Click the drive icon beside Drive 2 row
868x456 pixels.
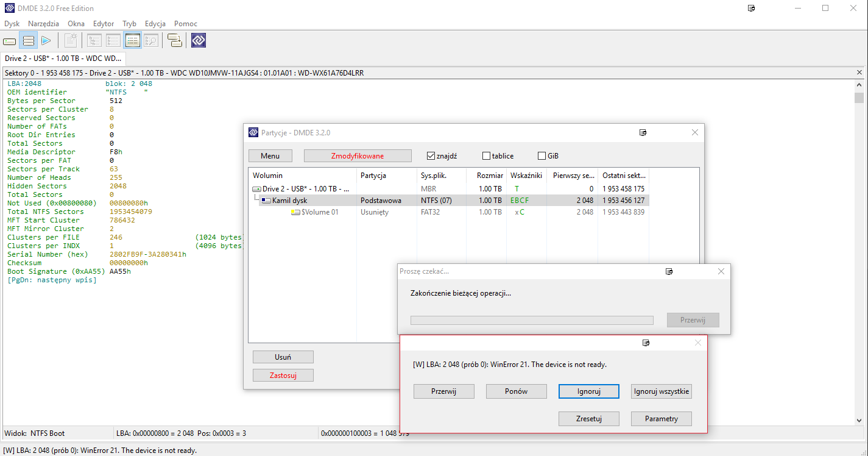click(x=256, y=189)
